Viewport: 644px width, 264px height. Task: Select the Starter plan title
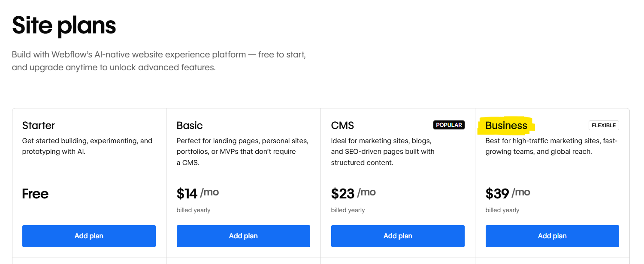pos(38,125)
